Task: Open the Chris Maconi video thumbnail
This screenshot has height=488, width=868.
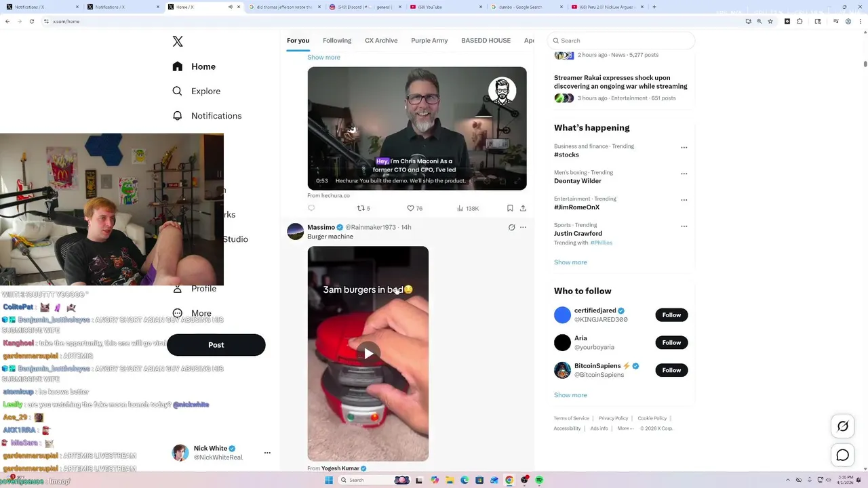Action: coord(417,128)
